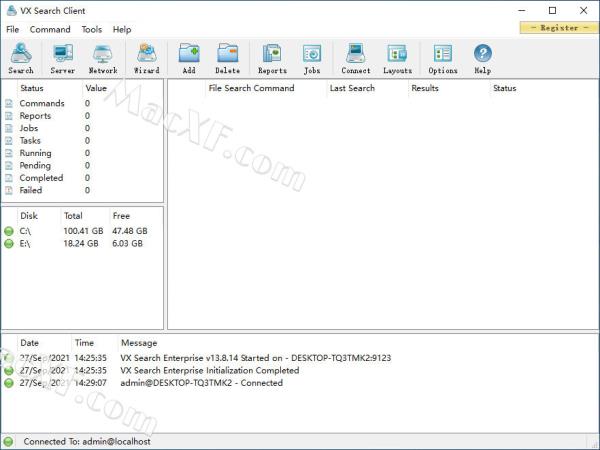The image size is (600, 450).
Task: Open the Layouts toolbar icon
Action: coord(398,58)
